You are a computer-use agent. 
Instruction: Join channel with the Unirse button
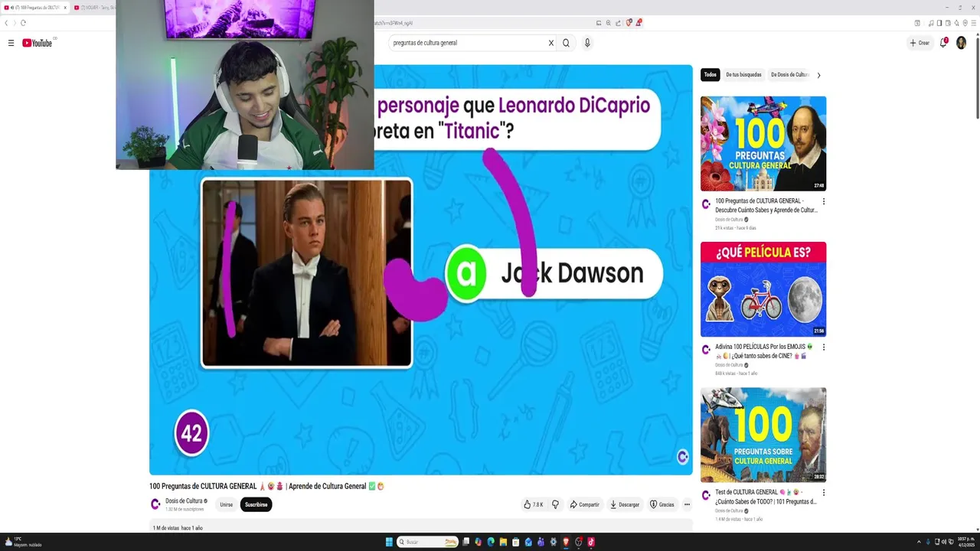click(x=226, y=504)
